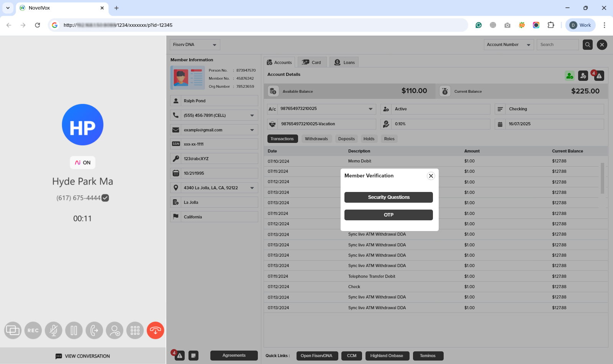
Task: Click the flag icon next to California
Action: 176,217
